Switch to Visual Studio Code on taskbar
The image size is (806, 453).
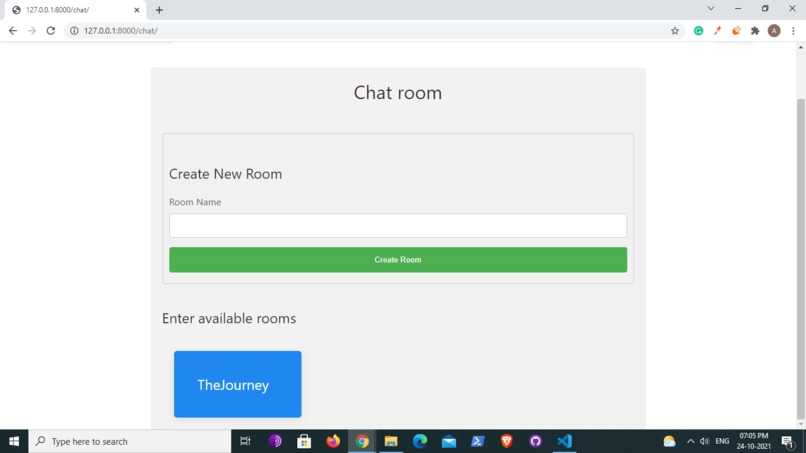[x=564, y=441]
